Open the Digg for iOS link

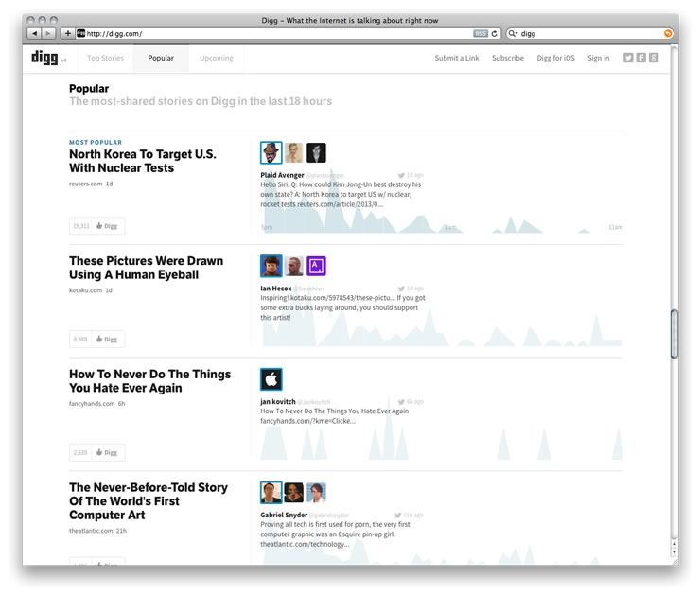(x=555, y=58)
